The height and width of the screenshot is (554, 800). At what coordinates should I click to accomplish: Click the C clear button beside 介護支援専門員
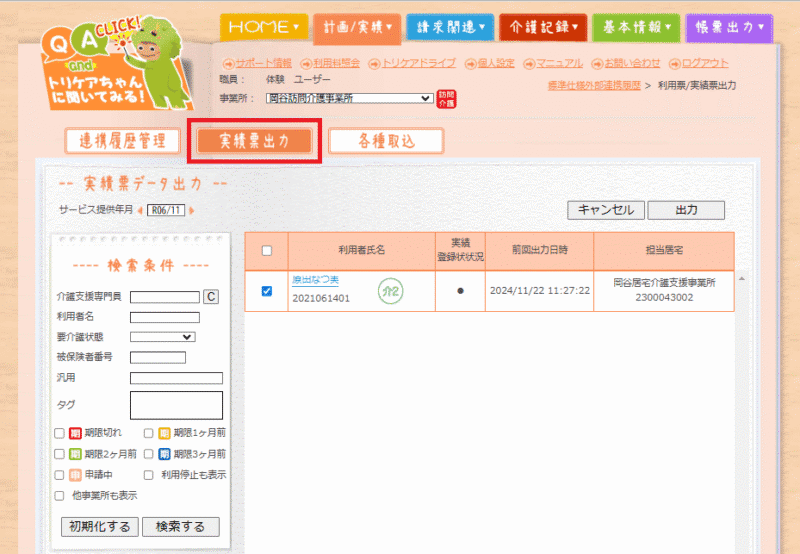click(211, 297)
